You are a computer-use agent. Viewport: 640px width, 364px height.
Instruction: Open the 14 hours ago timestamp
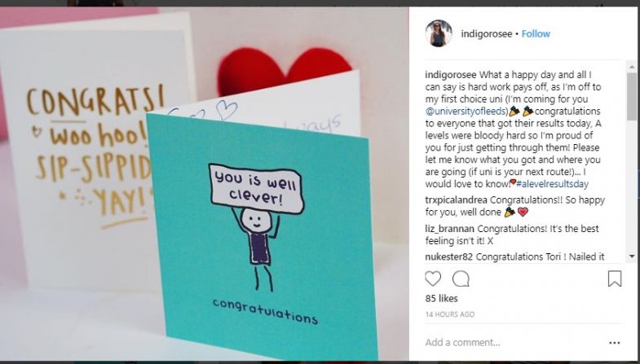(450, 314)
